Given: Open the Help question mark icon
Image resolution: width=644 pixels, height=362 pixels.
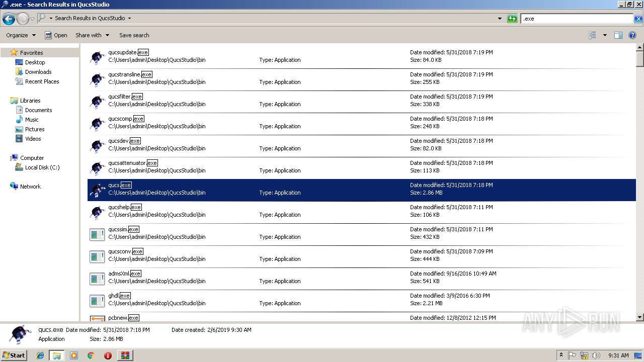Looking at the screenshot, I should click(x=632, y=35).
